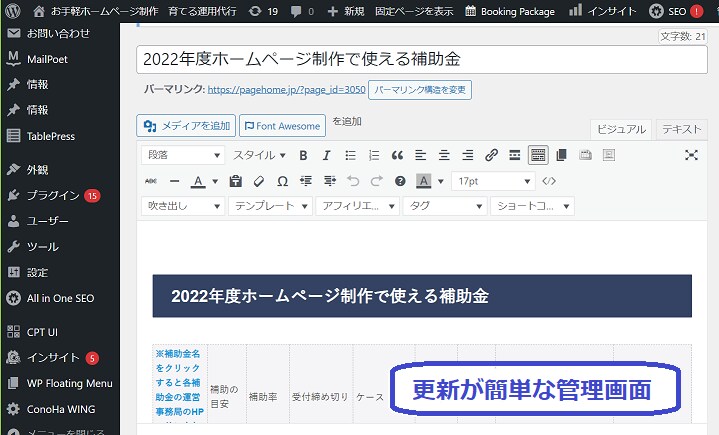Redo the last edit
This screenshot has height=435, width=719.
point(376,181)
